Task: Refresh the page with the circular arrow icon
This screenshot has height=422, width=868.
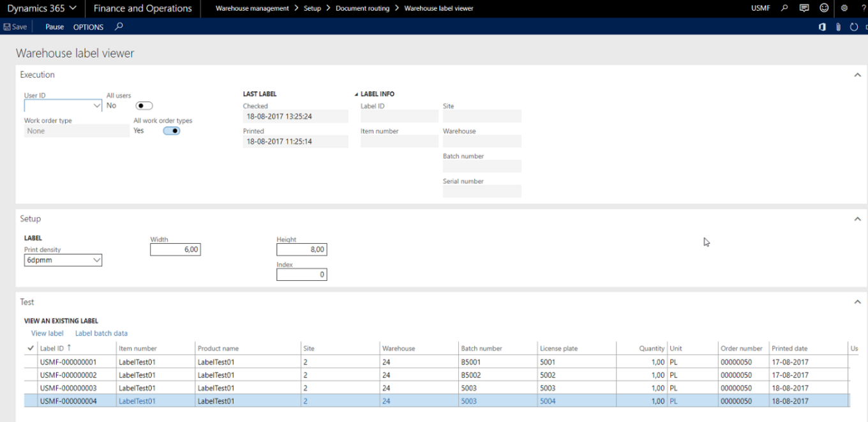Action: pos(853,27)
